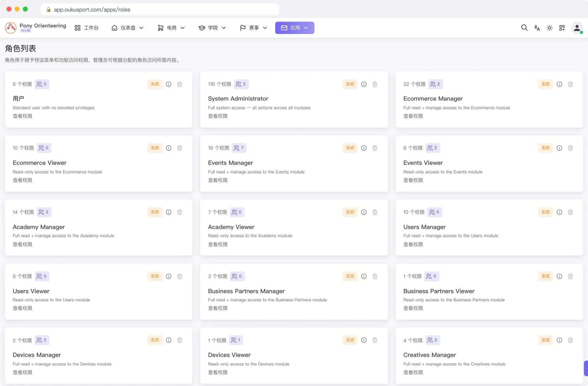Delete the Events Viewer role
This screenshot has width=588, height=386.
tap(571, 148)
